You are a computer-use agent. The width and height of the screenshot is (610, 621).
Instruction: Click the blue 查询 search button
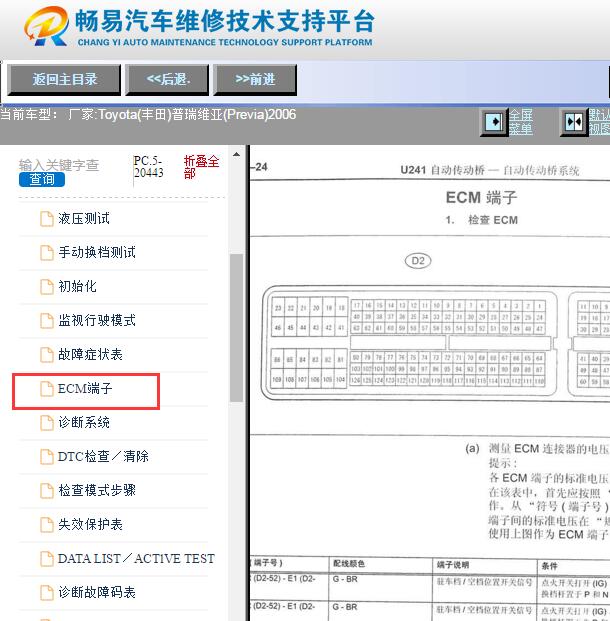(42, 179)
